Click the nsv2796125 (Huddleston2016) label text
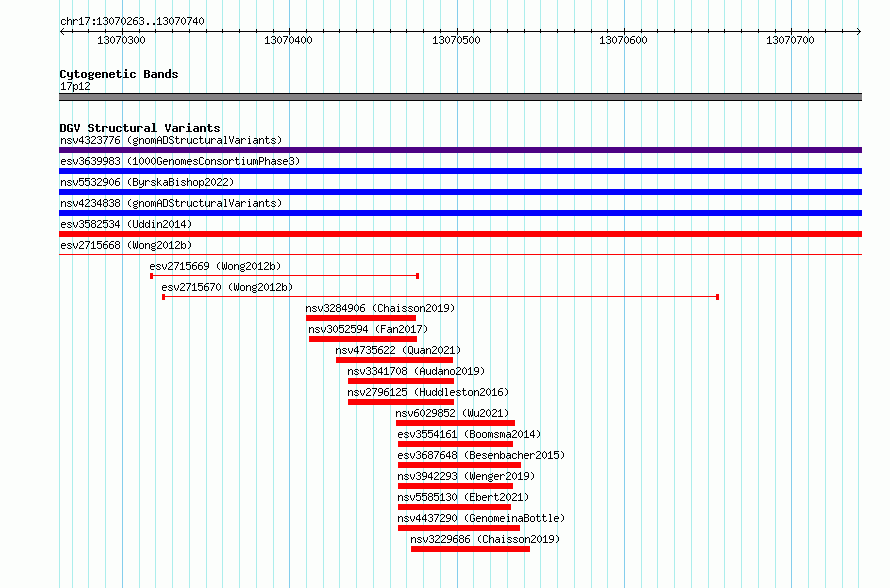Viewport: 890px width, 588px height. [x=428, y=392]
